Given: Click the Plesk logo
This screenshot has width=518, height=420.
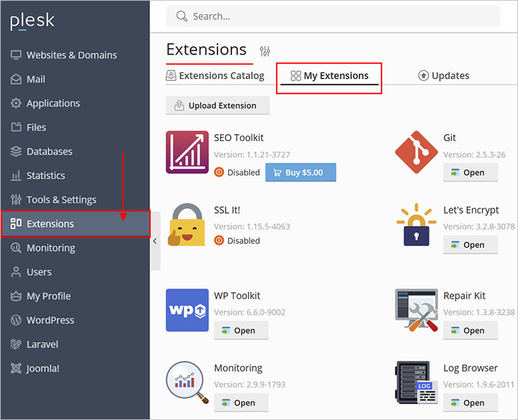Looking at the screenshot, I should tap(32, 22).
